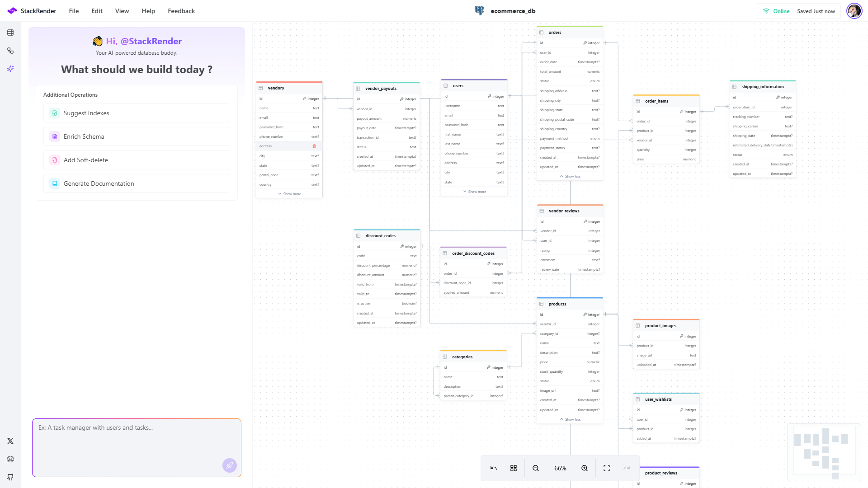
Task: Click image_url field in product_images table
Action: pos(666,355)
